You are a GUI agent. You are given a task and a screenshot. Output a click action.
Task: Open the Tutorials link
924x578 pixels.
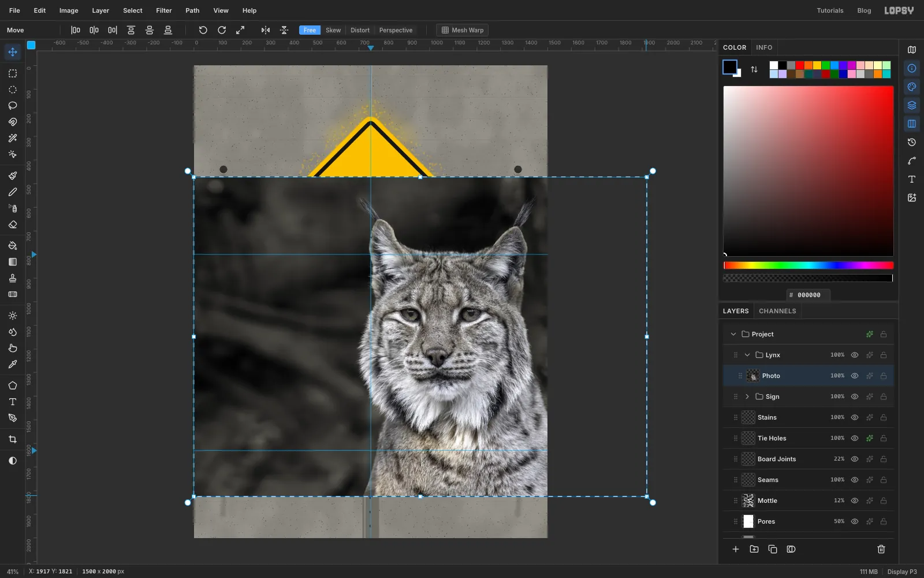tap(830, 10)
